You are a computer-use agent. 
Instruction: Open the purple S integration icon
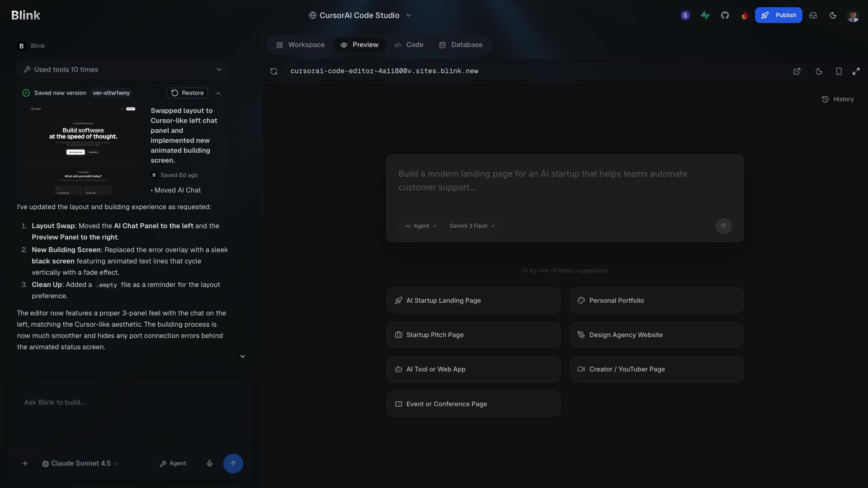[685, 15]
